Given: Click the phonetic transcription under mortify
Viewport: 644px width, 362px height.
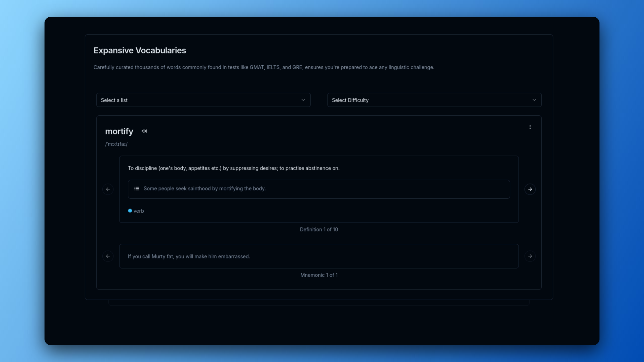Looking at the screenshot, I should [116, 144].
